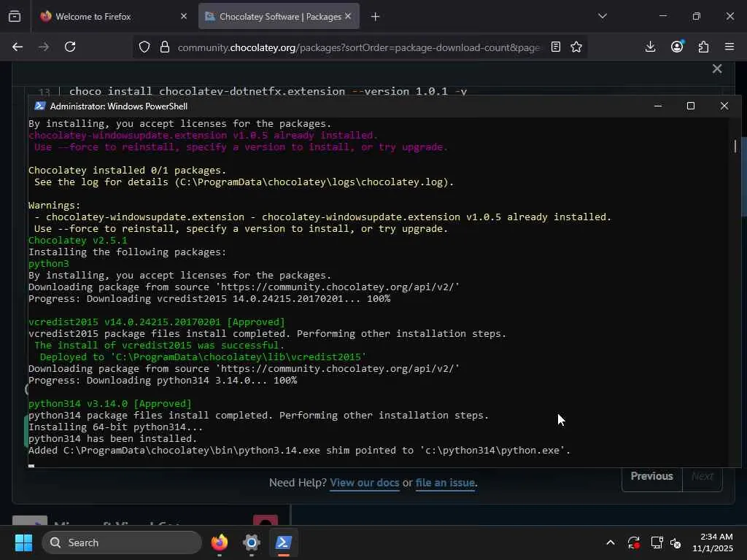Select PowerShell icon in taskbar
Image resolution: width=747 pixels, height=560 pixels.
click(283, 542)
